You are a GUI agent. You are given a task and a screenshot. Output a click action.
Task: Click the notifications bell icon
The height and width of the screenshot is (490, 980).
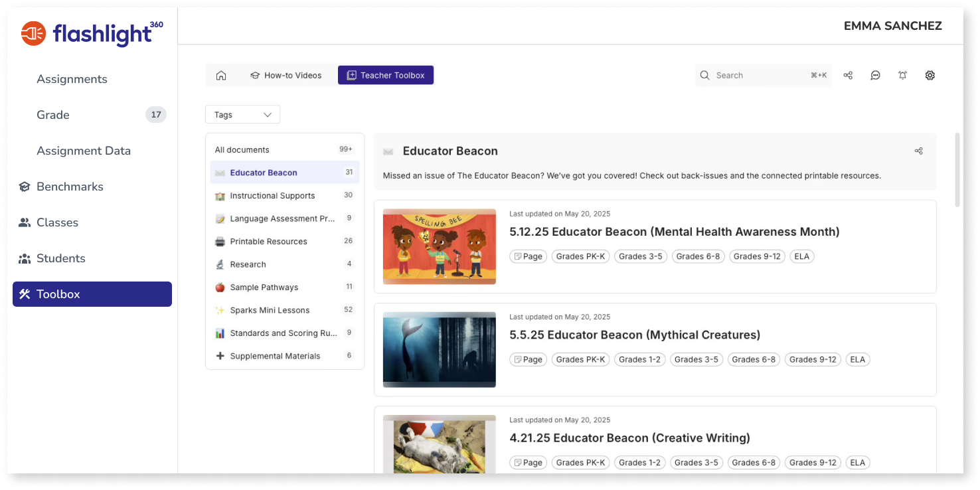902,76
